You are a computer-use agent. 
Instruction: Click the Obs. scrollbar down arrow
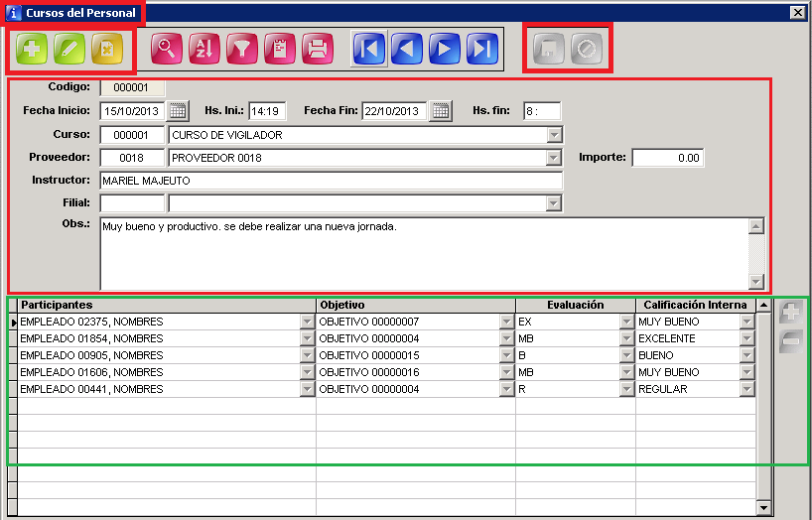pos(756,282)
